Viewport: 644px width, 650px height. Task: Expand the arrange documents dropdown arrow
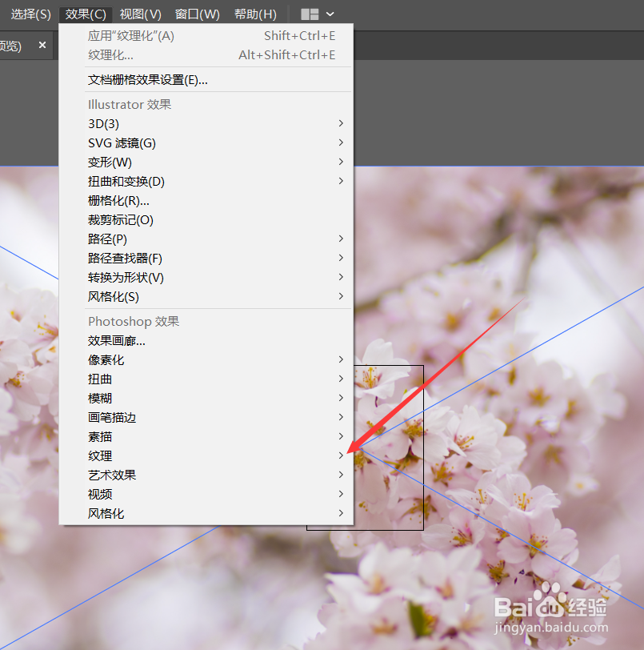coord(330,14)
